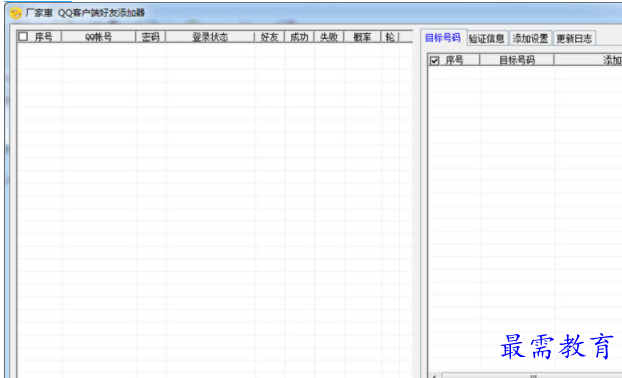Click the left scroll arrow under the target list
This screenshot has width=622, height=378.
434,376
